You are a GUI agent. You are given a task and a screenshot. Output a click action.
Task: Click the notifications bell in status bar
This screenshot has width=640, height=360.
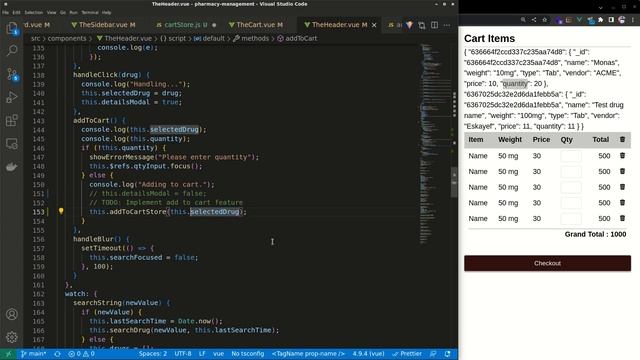pyautogui.click(x=448, y=354)
